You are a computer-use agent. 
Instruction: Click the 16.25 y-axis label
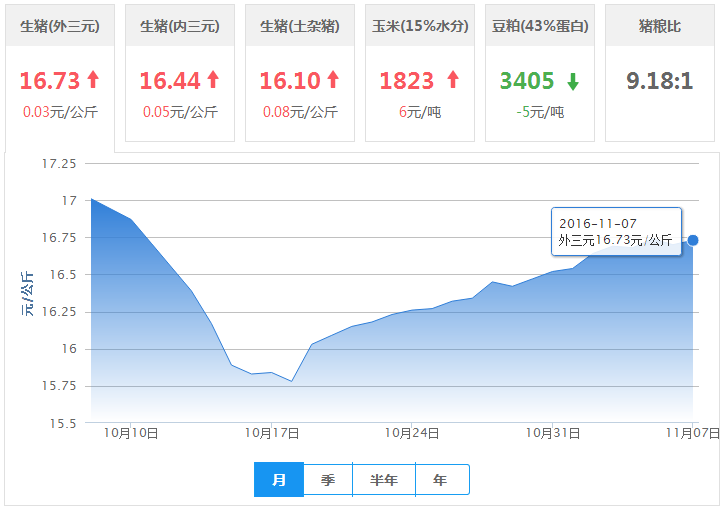(59, 312)
